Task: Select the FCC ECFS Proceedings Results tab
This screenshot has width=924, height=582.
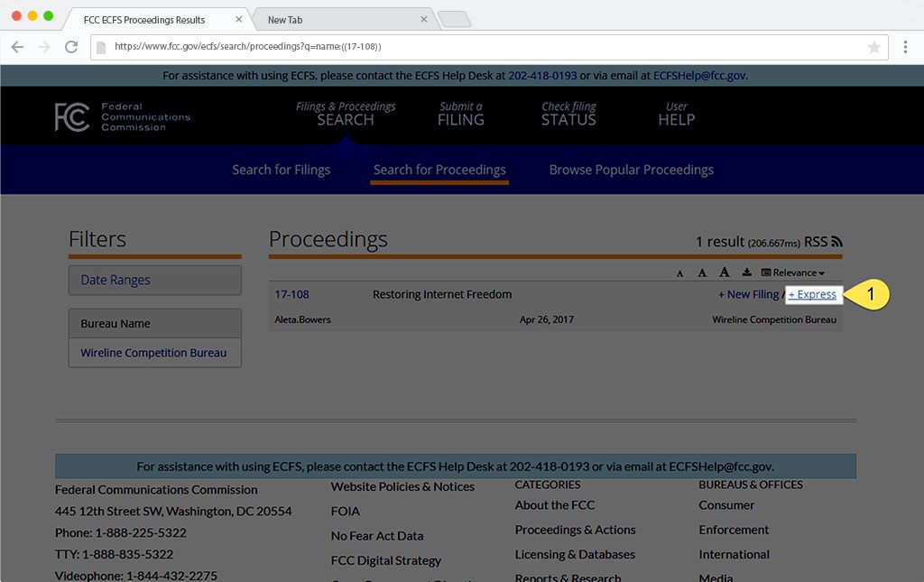Action: click(154, 20)
